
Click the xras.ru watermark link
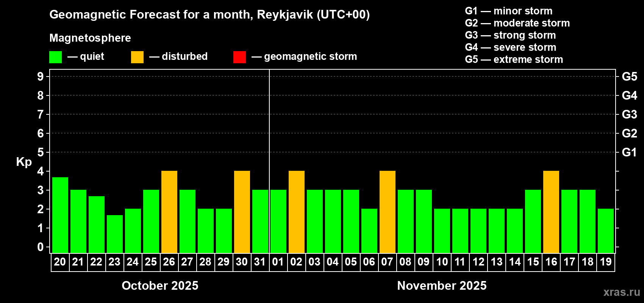622,292
